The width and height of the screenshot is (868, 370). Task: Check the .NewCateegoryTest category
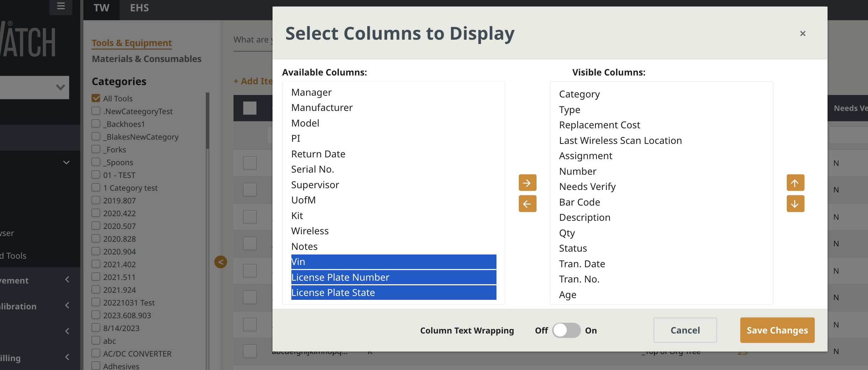(x=96, y=111)
